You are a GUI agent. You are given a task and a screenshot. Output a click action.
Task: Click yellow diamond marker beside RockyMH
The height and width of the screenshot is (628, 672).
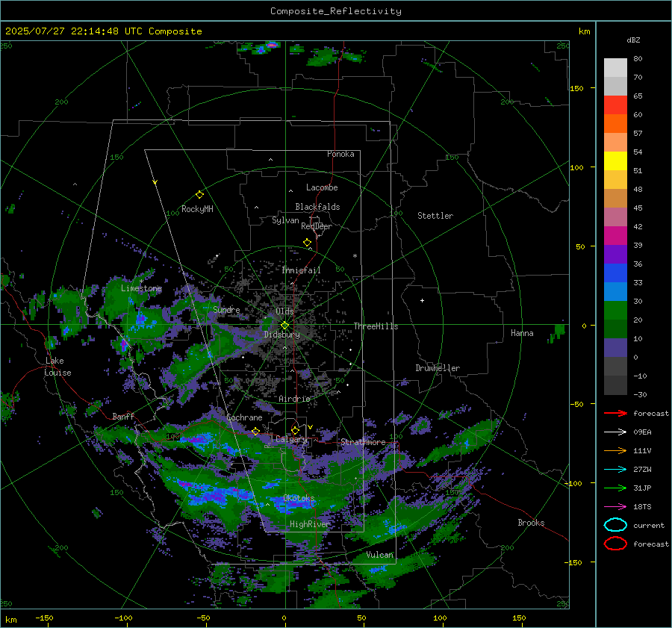pos(199,195)
